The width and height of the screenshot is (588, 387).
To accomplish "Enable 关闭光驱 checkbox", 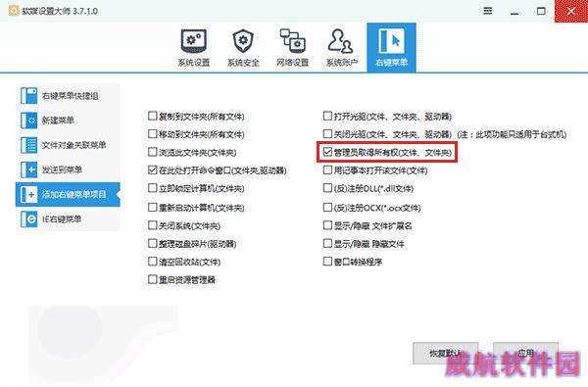I will click(x=327, y=134).
